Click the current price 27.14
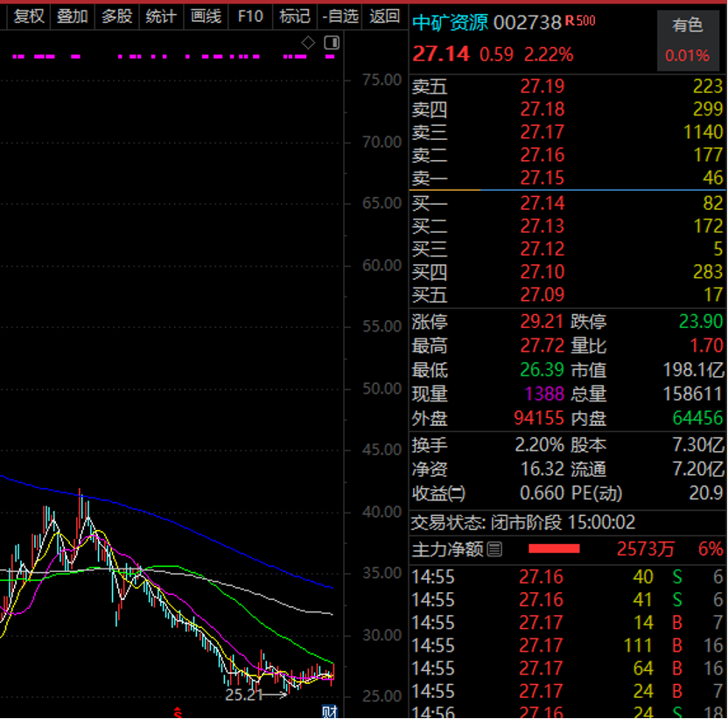 (x=441, y=54)
